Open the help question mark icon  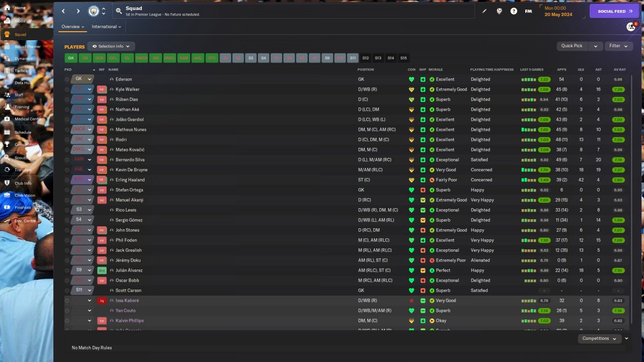click(514, 11)
